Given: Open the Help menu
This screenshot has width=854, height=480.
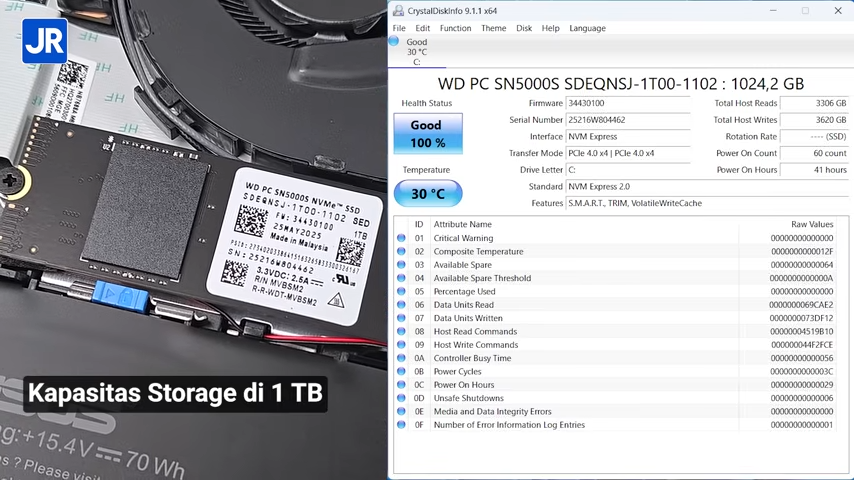Looking at the screenshot, I should 550,28.
